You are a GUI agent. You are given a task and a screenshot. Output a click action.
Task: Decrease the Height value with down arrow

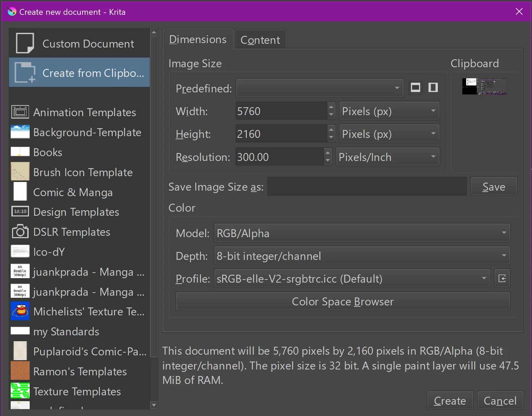(x=331, y=138)
